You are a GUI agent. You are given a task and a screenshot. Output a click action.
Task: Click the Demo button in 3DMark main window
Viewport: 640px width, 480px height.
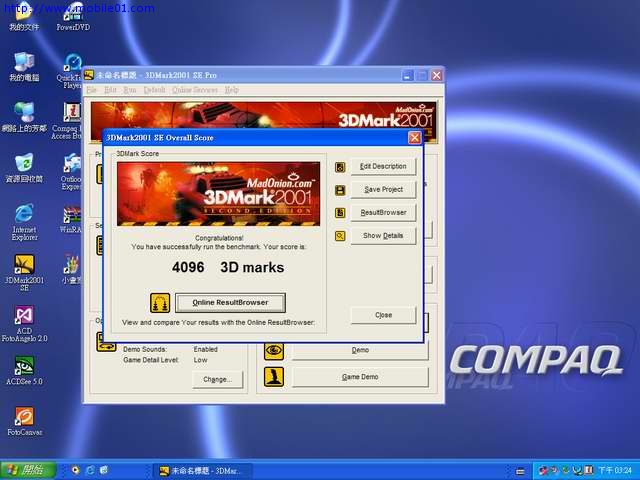tap(360, 350)
